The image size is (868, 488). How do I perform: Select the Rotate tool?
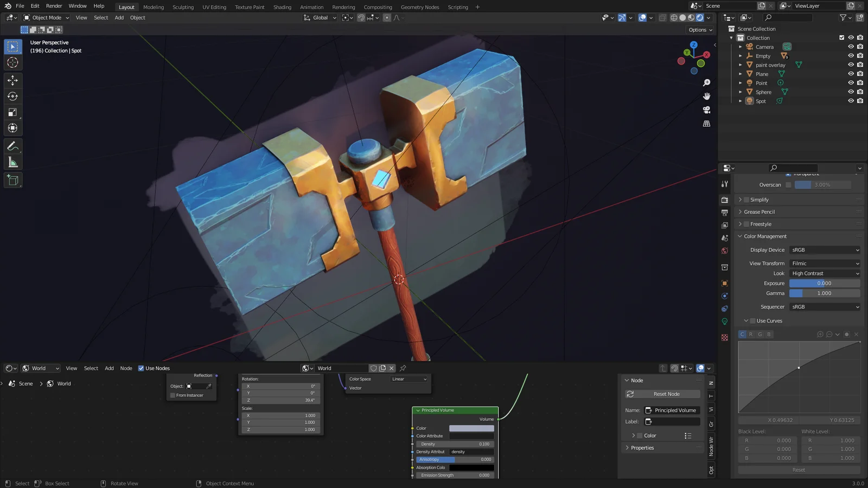point(12,96)
